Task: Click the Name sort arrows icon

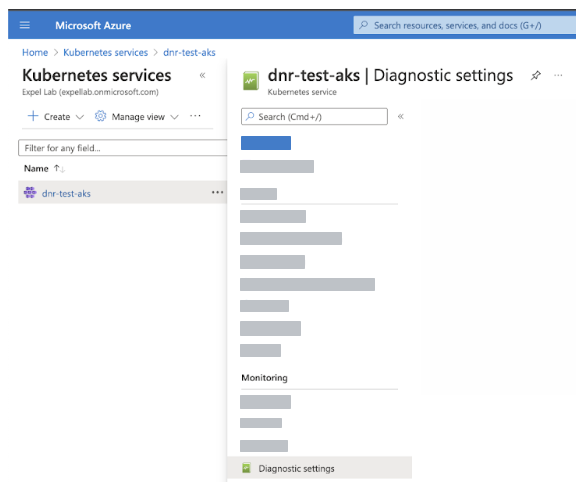Action: [59, 169]
